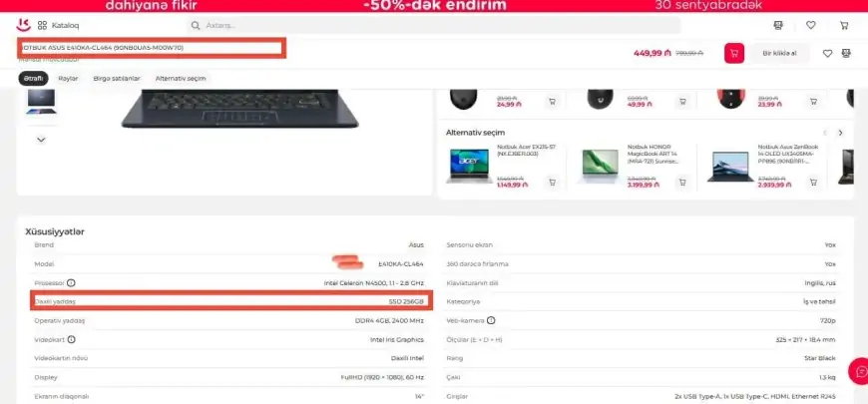Click the site logo in header
The image size is (868, 404).
click(x=23, y=25)
